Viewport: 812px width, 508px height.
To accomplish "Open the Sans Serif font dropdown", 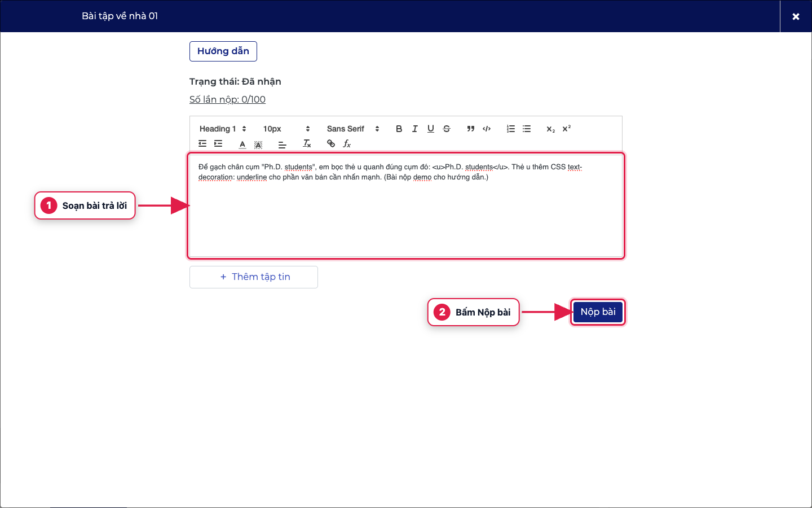I will [x=353, y=129].
